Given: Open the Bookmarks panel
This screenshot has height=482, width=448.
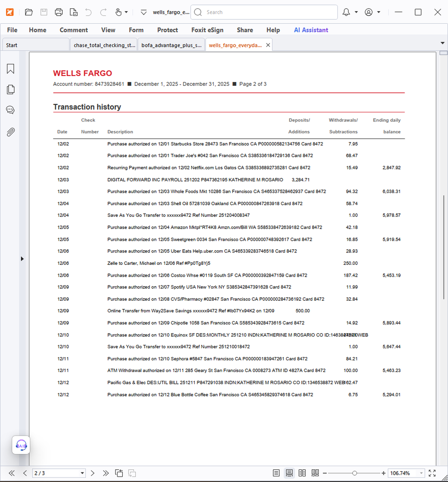Looking at the screenshot, I should (x=10, y=69).
